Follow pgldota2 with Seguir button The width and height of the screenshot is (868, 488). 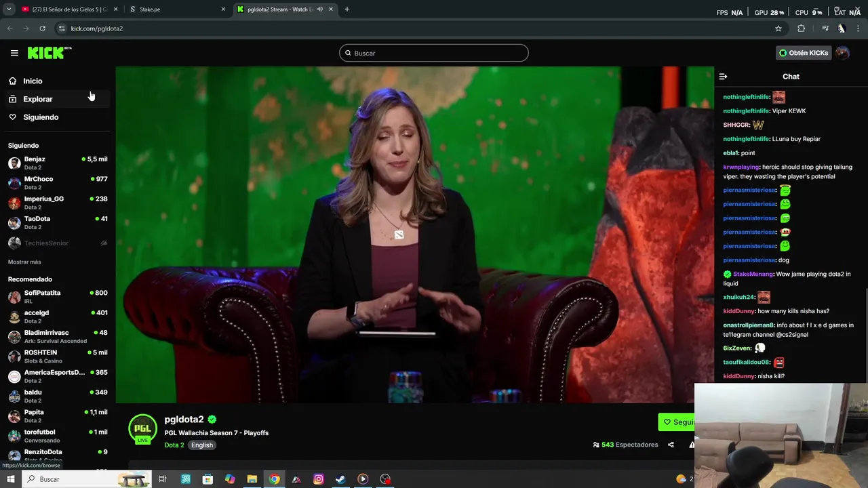click(677, 422)
